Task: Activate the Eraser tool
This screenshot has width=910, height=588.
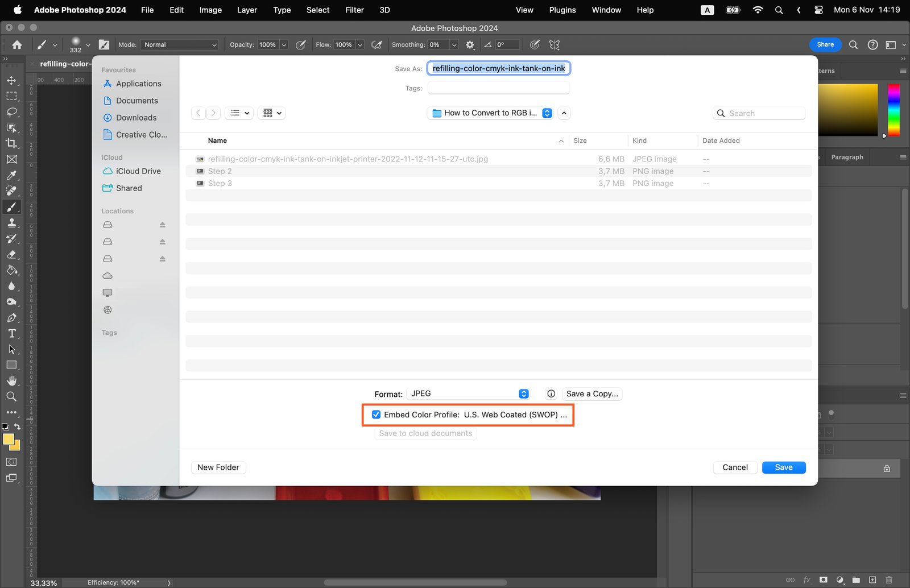Action: (11, 255)
